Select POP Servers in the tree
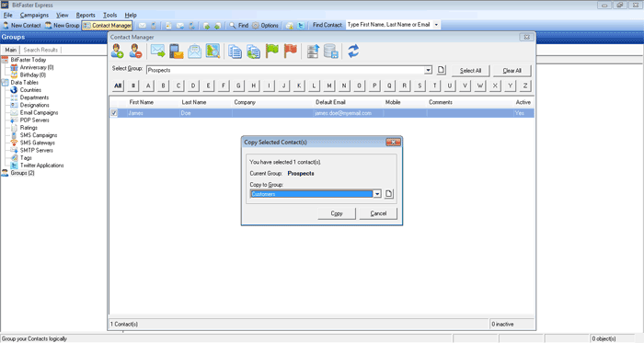Screen dimensions: 644x343 click(x=35, y=120)
